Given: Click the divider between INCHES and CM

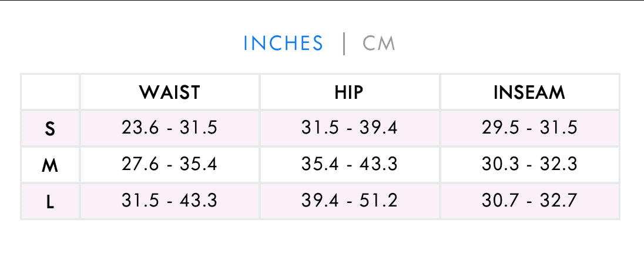Looking at the screenshot, I should click(x=344, y=44).
